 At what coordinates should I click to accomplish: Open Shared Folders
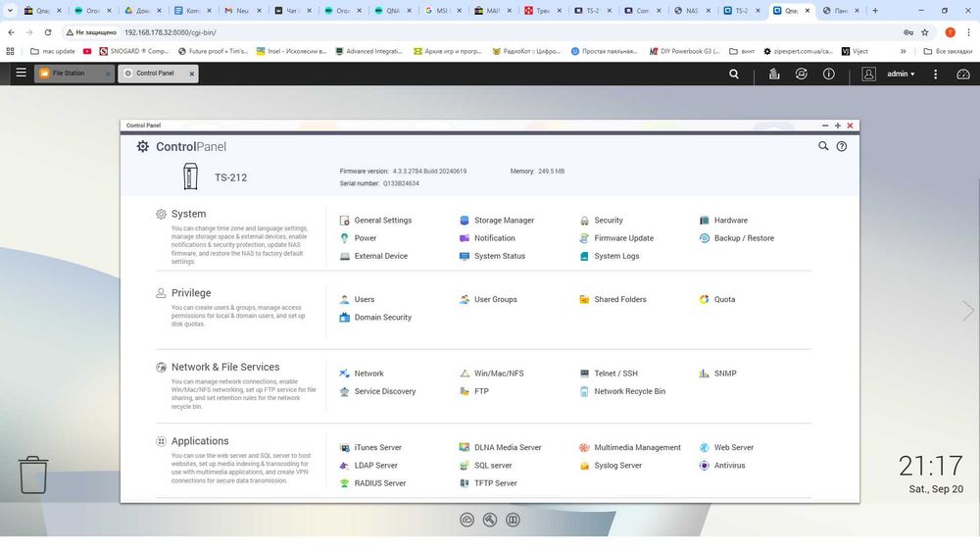(612, 299)
